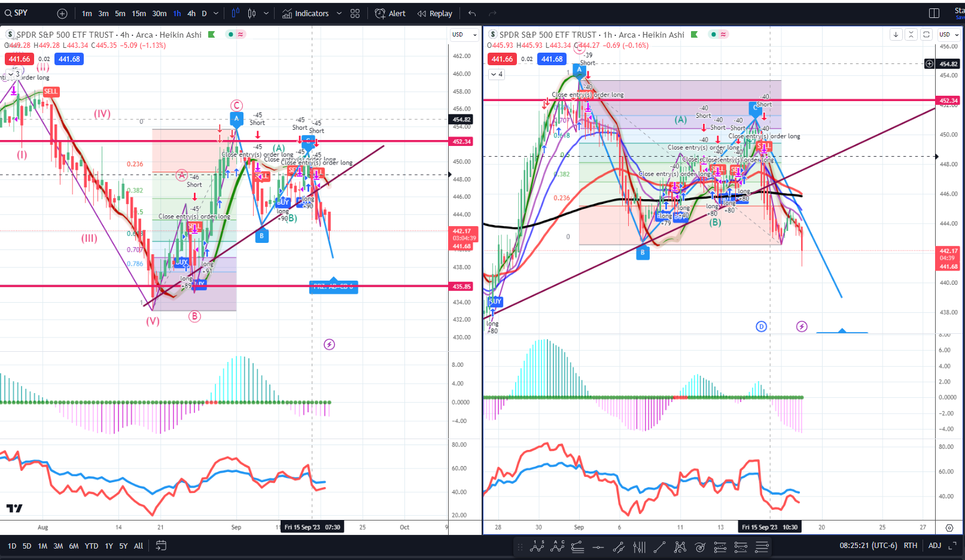Viewport: 965px width, 560px height.
Task: Select the 1h timeframe
Action: click(x=177, y=13)
